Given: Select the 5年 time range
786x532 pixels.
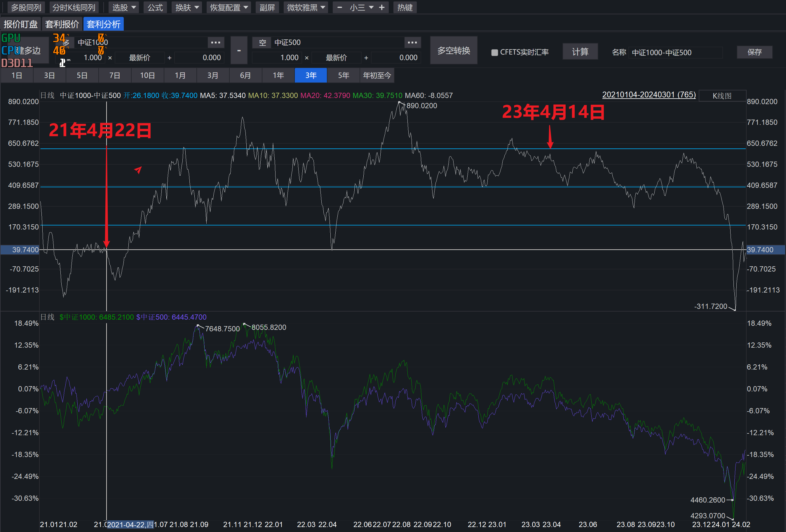Looking at the screenshot, I should [x=343, y=75].
